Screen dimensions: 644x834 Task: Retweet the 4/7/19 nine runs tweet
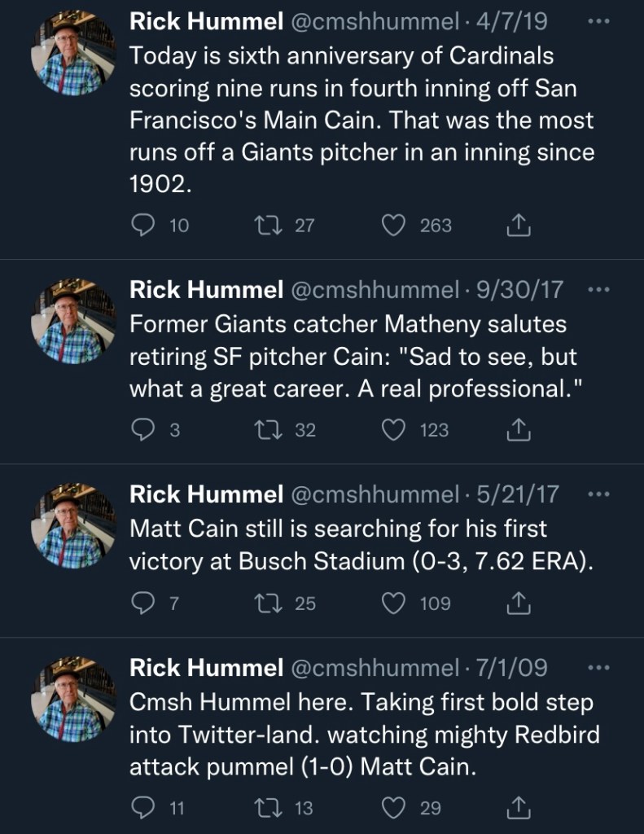coord(267,226)
